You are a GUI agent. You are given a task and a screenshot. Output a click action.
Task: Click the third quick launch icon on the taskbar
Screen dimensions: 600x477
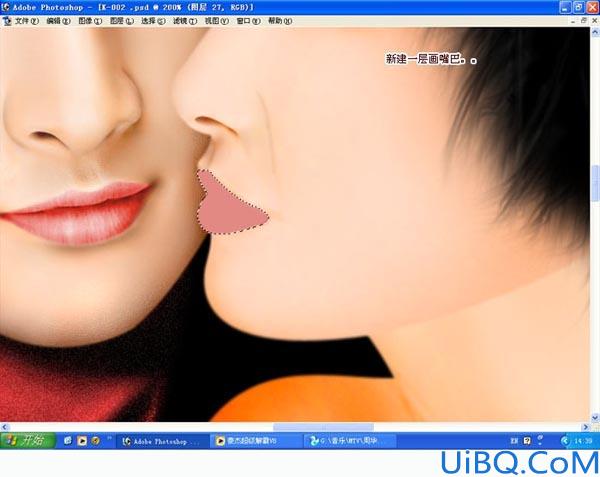95,441
